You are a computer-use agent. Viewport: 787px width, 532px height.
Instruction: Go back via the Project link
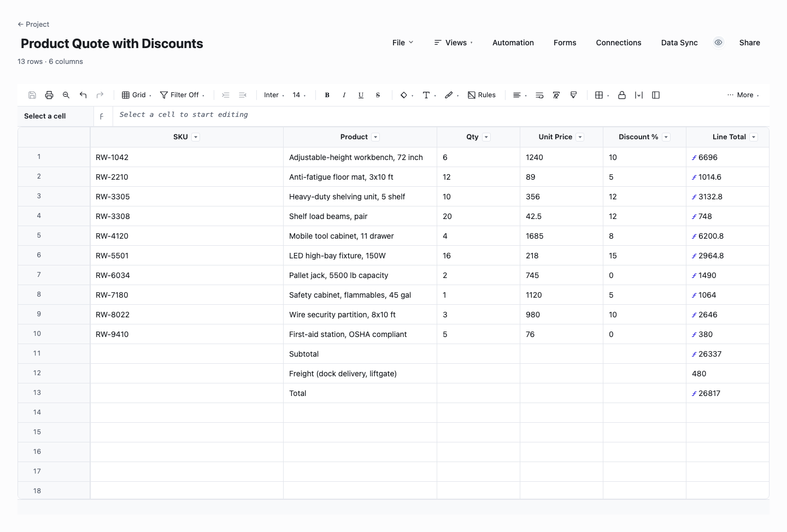pos(33,24)
